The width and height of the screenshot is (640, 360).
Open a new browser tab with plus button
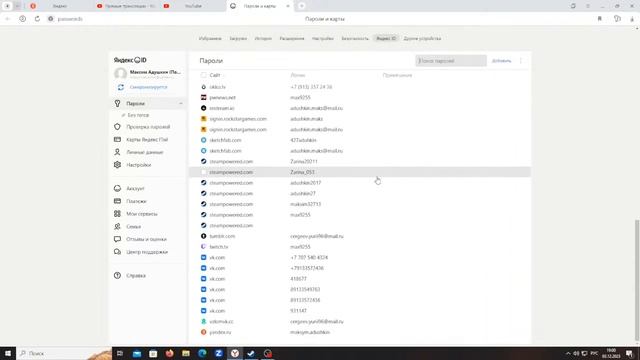pyautogui.click(x=302, y=6)
